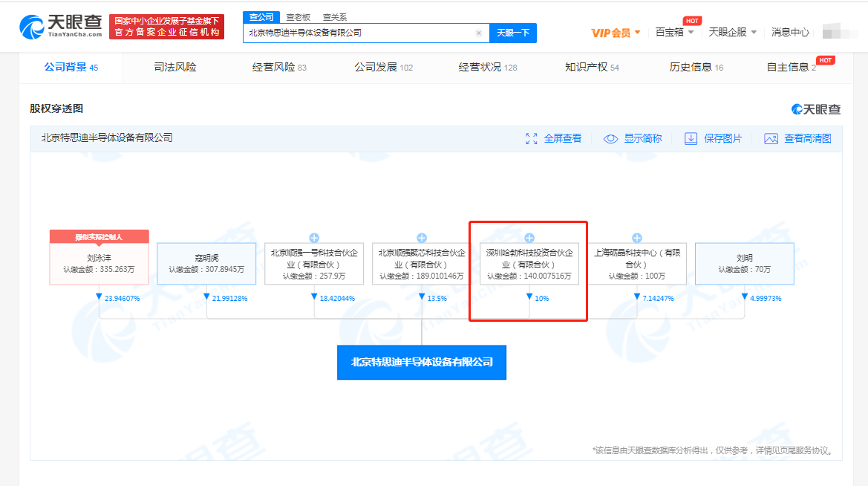Screen dimensions: 868x486
Task: Click the 13.5% share percentage
Action: click(x=437, y=299)
